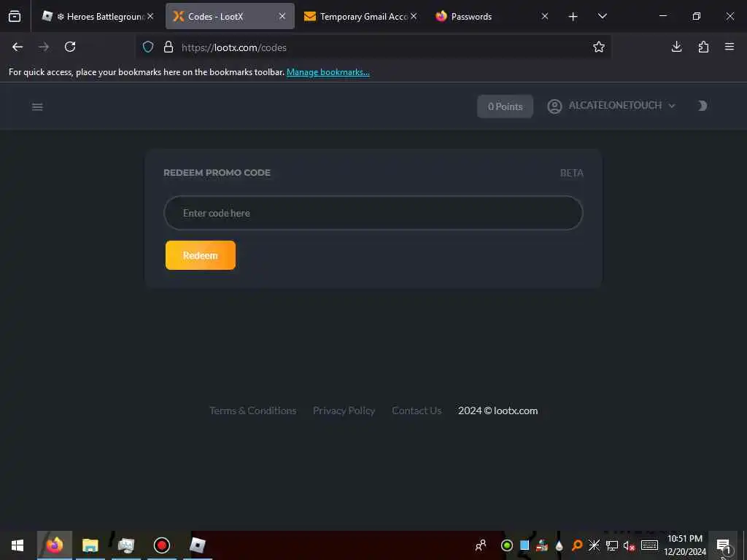Open the LootX sidebar hamburger menu
The image size is (747, 560).
[37, 106]
